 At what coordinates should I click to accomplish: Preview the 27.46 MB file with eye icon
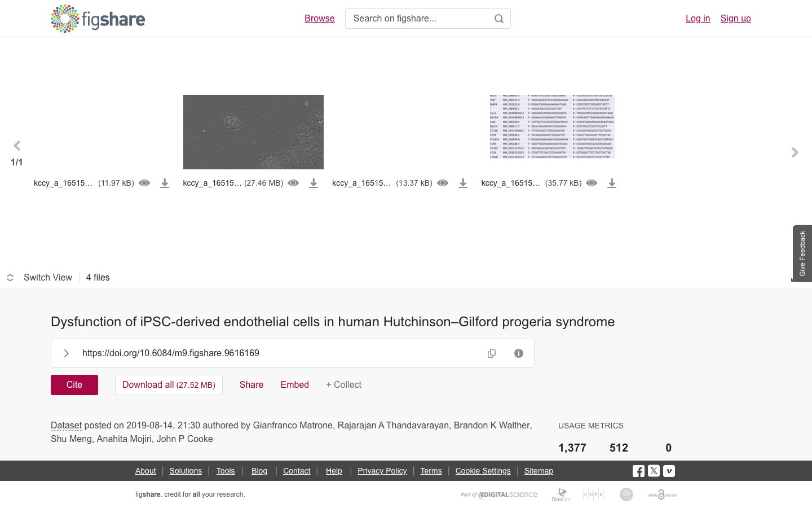[x=293, y=183]
